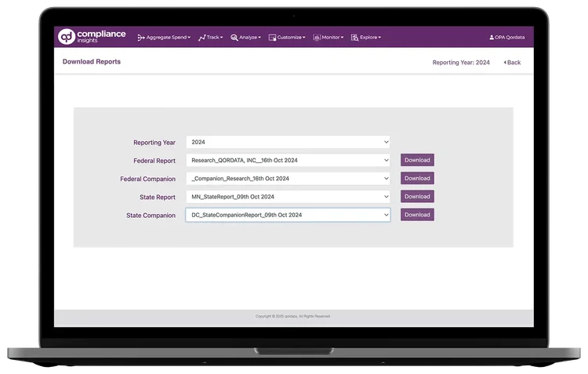Open the Federal Report dropdown
The width and height of the screenshot is (588, 374).
288,160
